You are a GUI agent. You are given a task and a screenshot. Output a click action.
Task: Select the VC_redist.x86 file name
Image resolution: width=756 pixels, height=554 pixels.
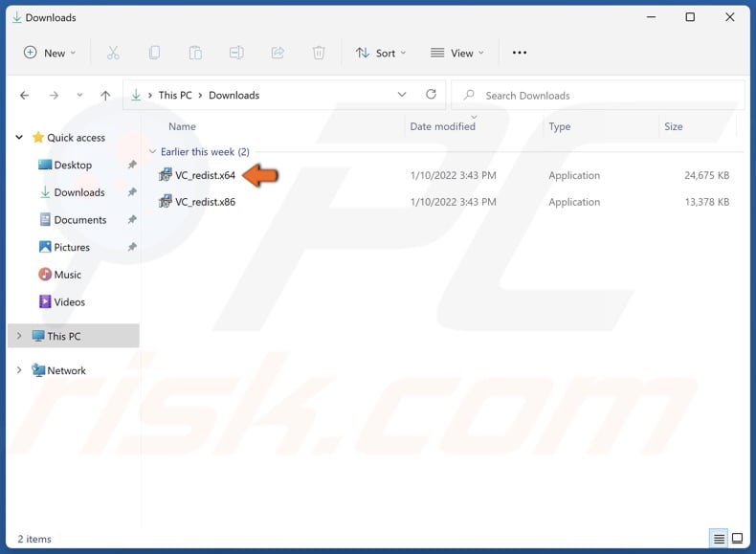click(205, 202)
